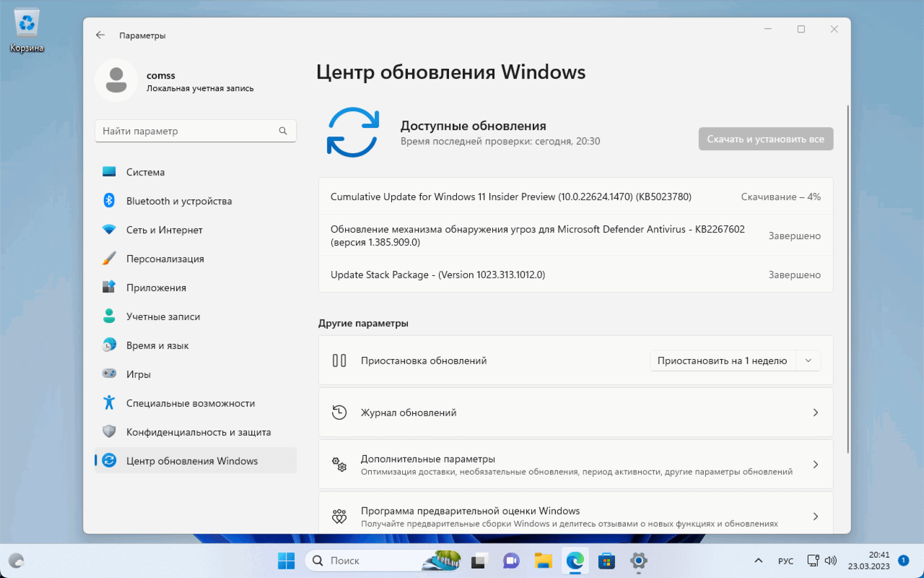The image size is (924, 578).
Task: Click the Settings gear on the taskbar
Action: click(638, 561)
